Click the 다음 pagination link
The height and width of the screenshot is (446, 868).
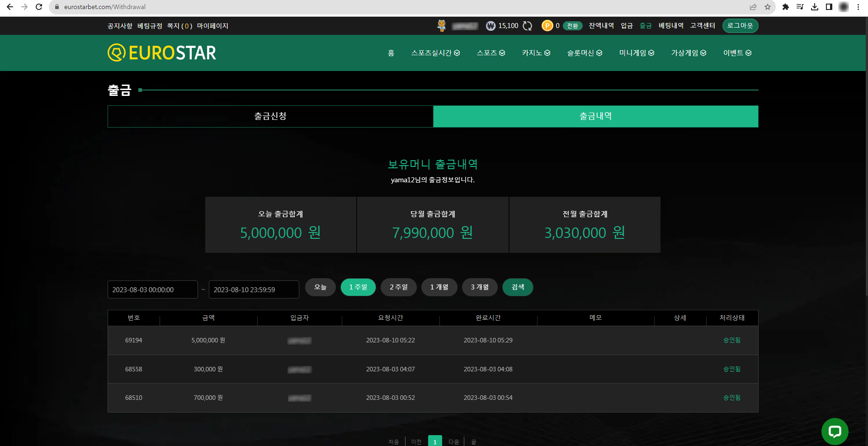point(454,442)
